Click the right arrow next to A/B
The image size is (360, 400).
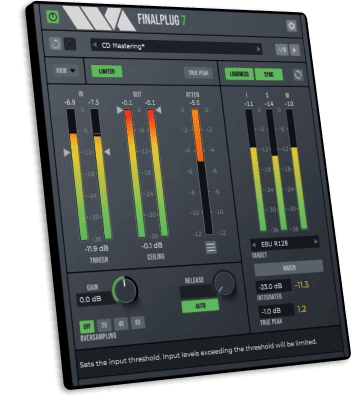tap(294, 50)
